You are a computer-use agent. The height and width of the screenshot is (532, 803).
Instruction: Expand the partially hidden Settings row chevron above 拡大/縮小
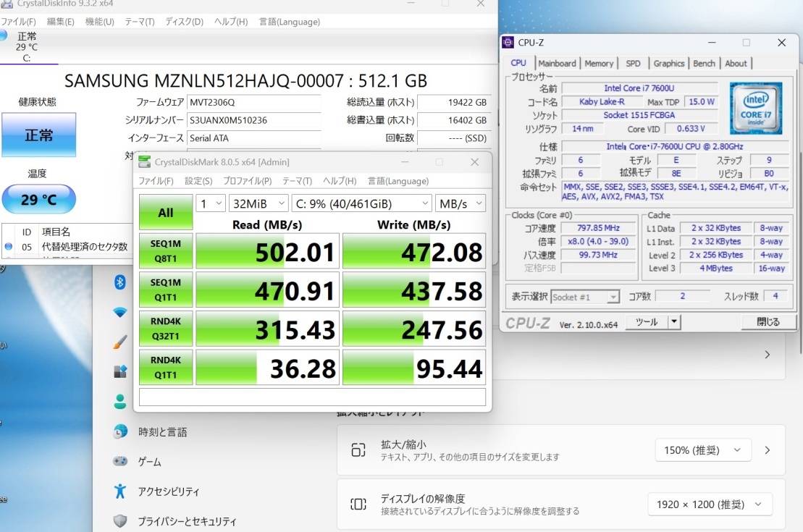click(767, 355)
